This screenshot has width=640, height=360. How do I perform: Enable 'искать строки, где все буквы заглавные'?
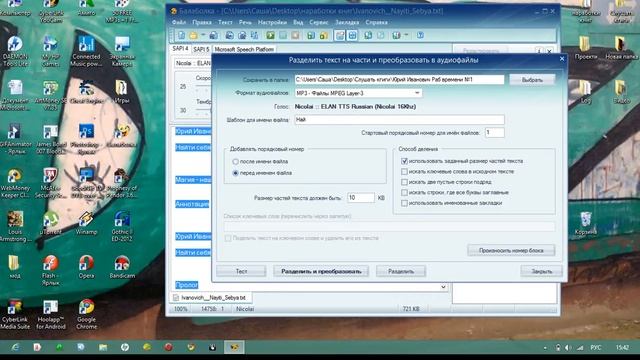[x=404, y=193]
